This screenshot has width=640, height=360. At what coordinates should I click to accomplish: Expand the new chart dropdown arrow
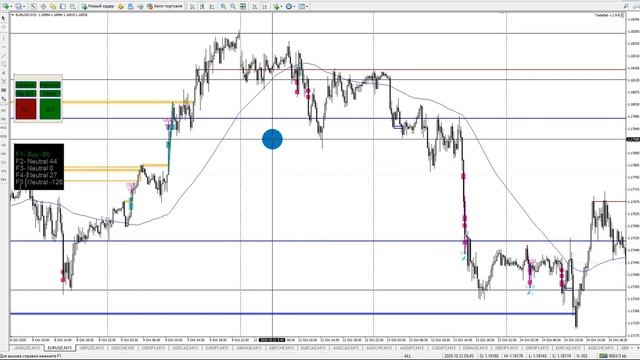pos(11,7)
